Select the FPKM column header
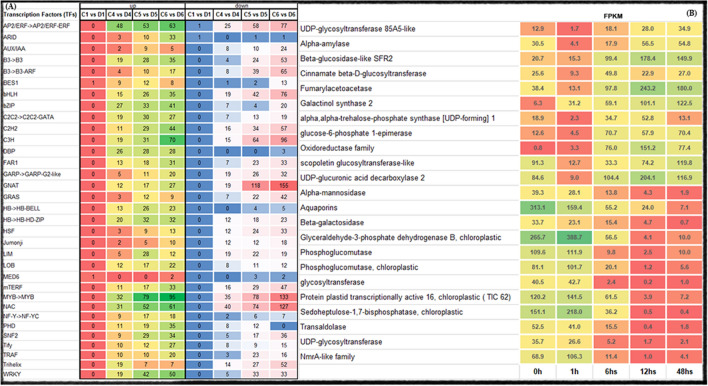708x386 pixels. point(613,16)
